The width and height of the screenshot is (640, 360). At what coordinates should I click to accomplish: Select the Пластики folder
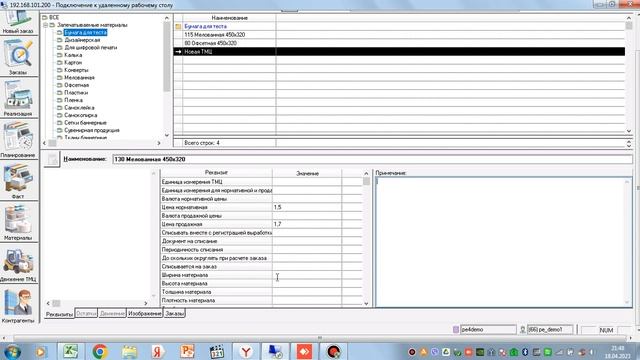pyautogui.click(x=76, y=93)
